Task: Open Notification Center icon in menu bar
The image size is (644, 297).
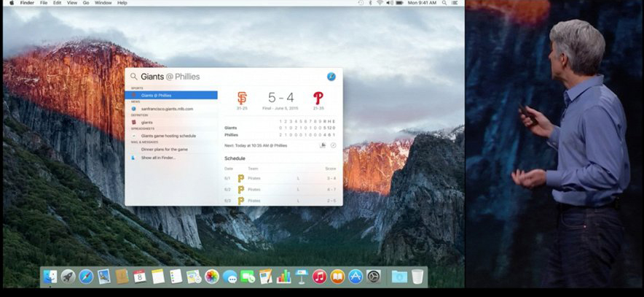Action: point(455,3)
